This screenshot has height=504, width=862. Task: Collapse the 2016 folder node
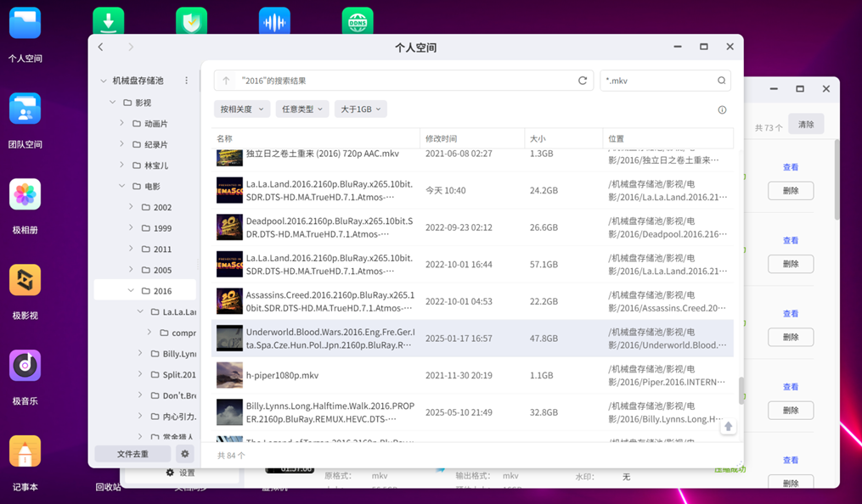[131, 290]
